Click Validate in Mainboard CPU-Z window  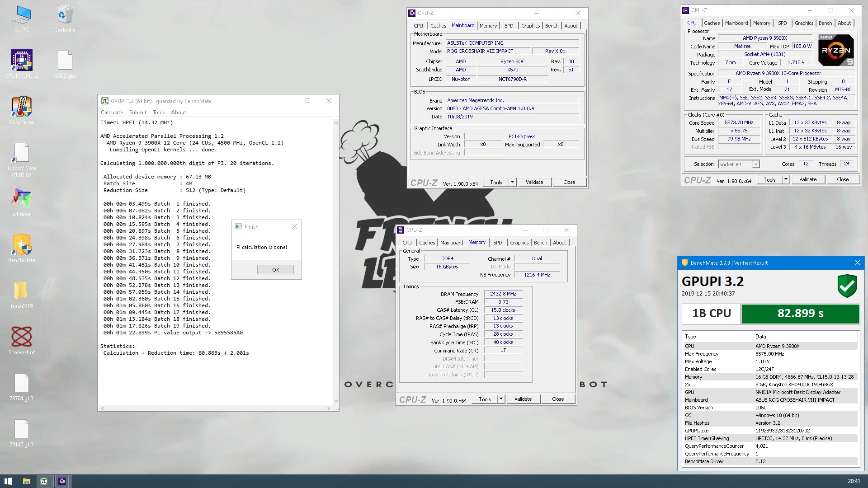pyautogui.click(x=534, y=182)
